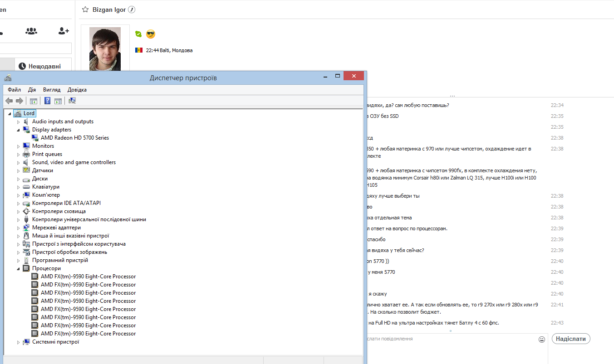Mark Bizgan Igor as favorite with the star
The height and width of the screenshot is (364, 614).
click(x=85, y=10)
